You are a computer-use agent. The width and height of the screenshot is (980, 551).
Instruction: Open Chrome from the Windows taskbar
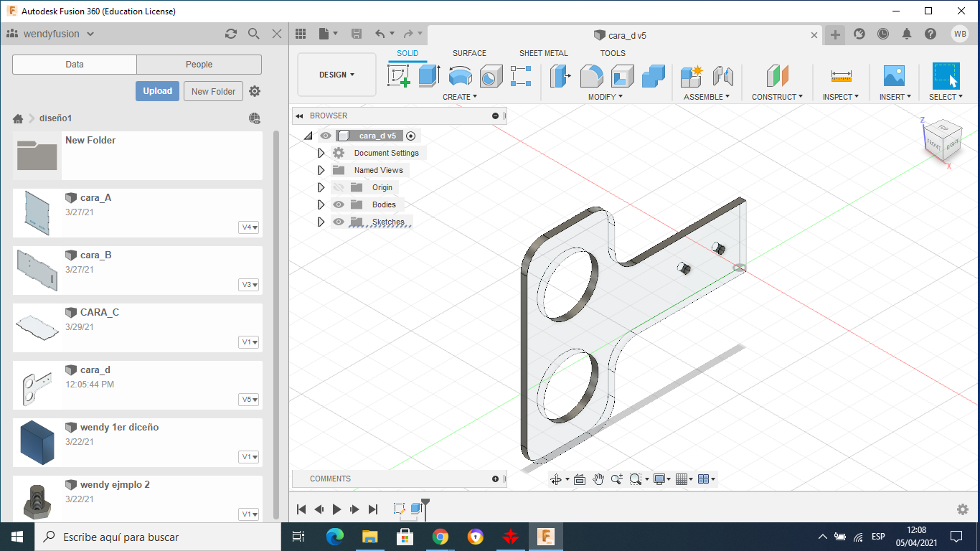point(440,537)
